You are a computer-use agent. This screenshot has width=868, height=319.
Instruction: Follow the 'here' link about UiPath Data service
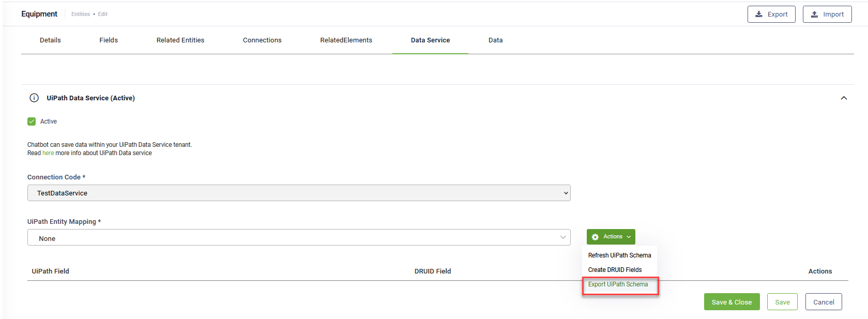click(x=48, y=153)
